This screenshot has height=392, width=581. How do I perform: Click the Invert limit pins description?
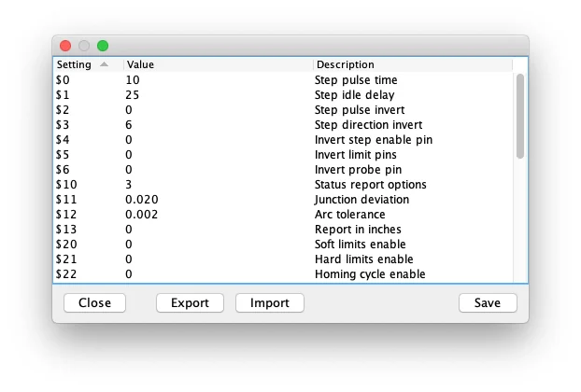(355, 155)
